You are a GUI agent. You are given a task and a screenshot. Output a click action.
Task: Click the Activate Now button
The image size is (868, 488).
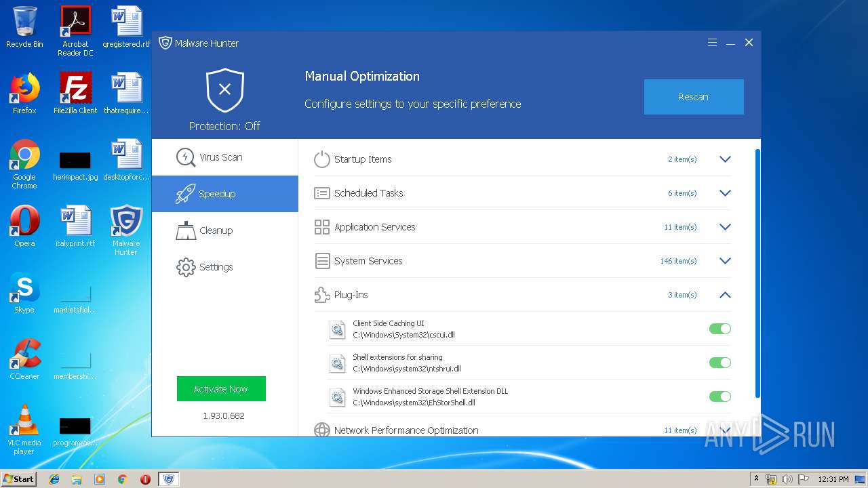(x=221, y=389)
